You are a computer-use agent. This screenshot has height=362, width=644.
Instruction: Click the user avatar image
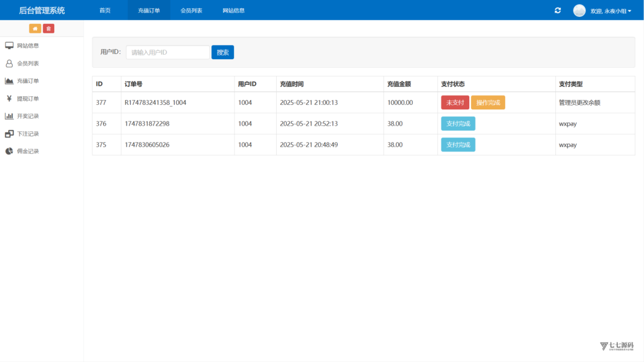(579, 10)
